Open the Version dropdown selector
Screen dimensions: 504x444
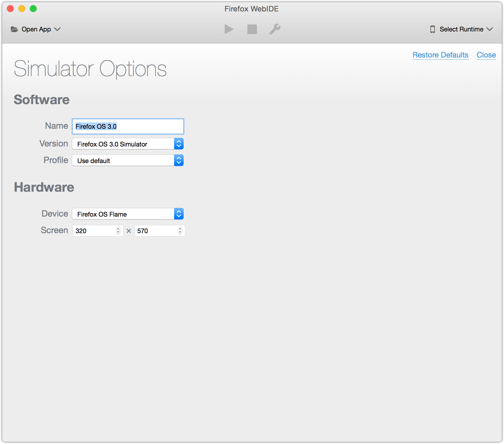(128, 144)
